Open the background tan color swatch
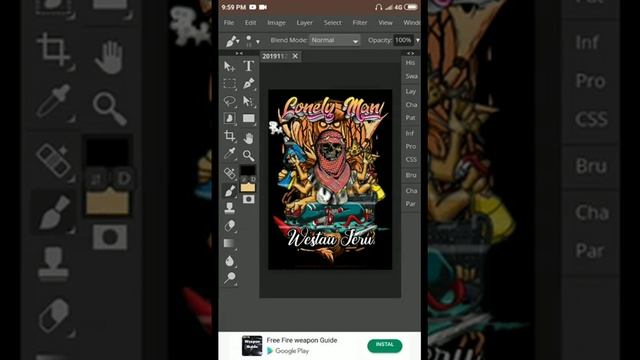Screen dimensions: 640x360 248,187
